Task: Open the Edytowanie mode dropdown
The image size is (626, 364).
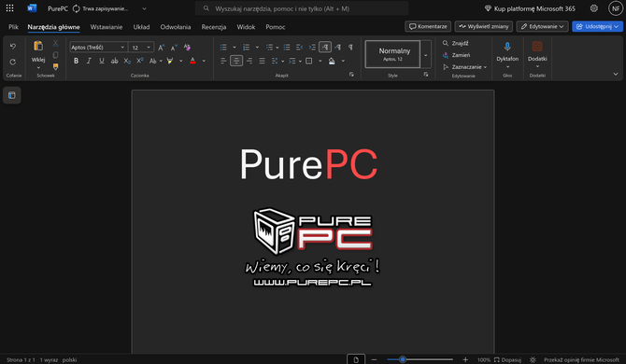Action: (542, 26)
